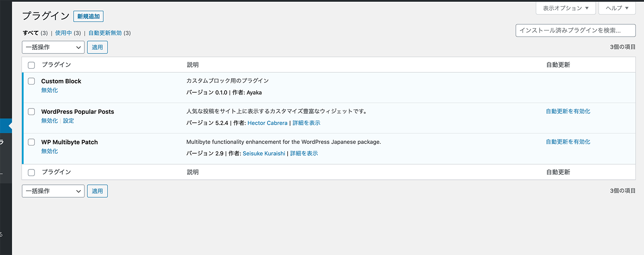
Task: Click the 新規追加 add new plugin button
Action: [x=88, y=16]
